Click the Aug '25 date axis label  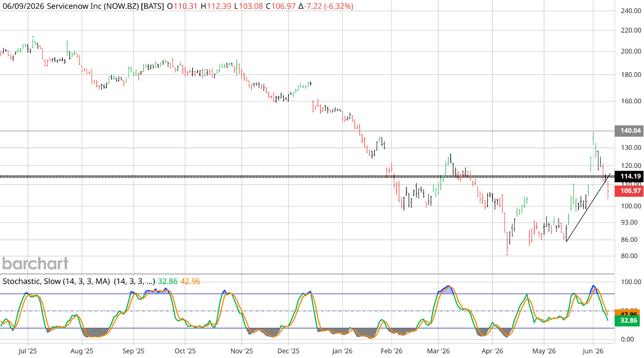tap(82, 351)
